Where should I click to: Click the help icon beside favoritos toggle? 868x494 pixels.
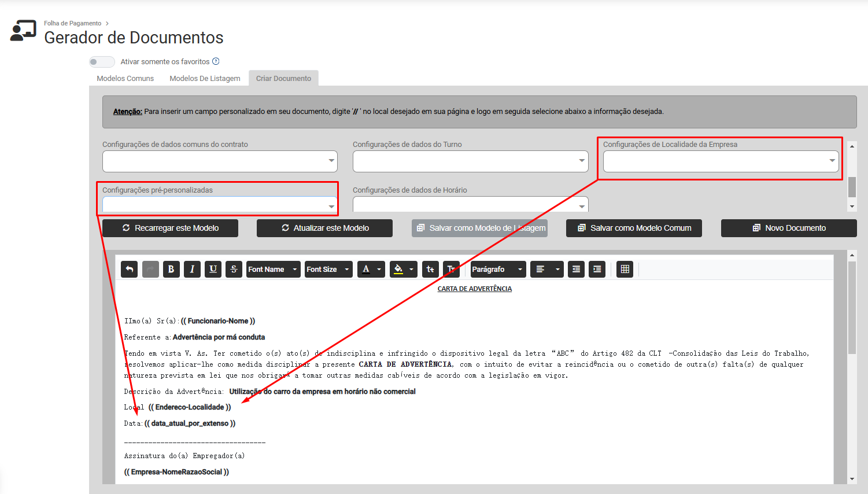tap(216, 61)
